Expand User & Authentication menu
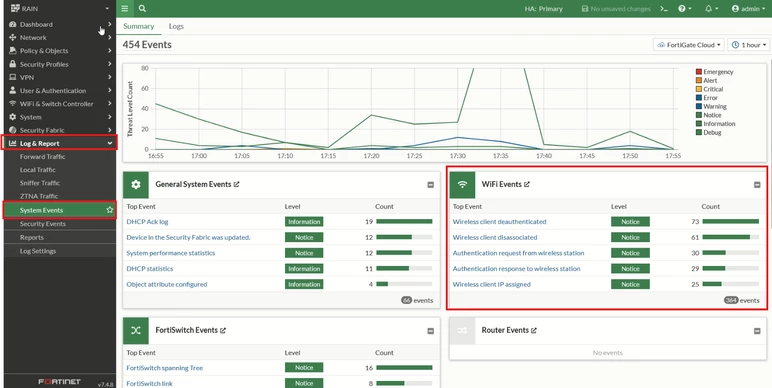The width and height of the screenshot is (772, 388). click(x=60, y=91)
